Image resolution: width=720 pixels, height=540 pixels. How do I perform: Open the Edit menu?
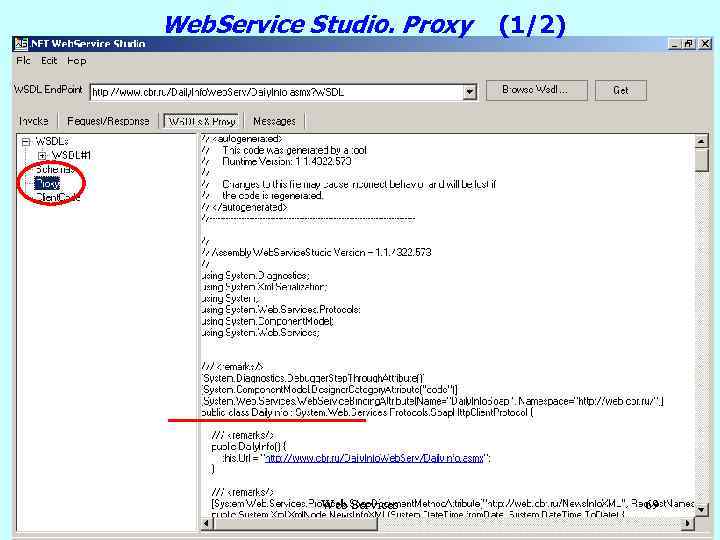(x=49, y=61)
